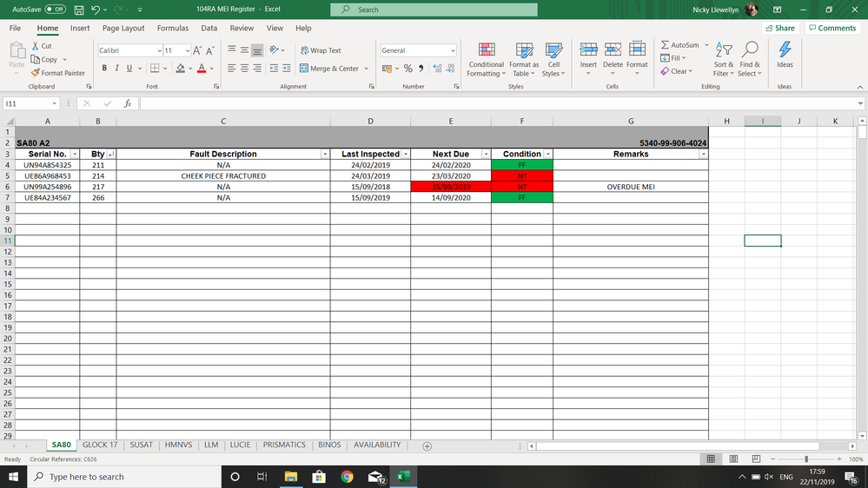Increase the decimal places
868x488 pixels.
(x=437, y=68)
